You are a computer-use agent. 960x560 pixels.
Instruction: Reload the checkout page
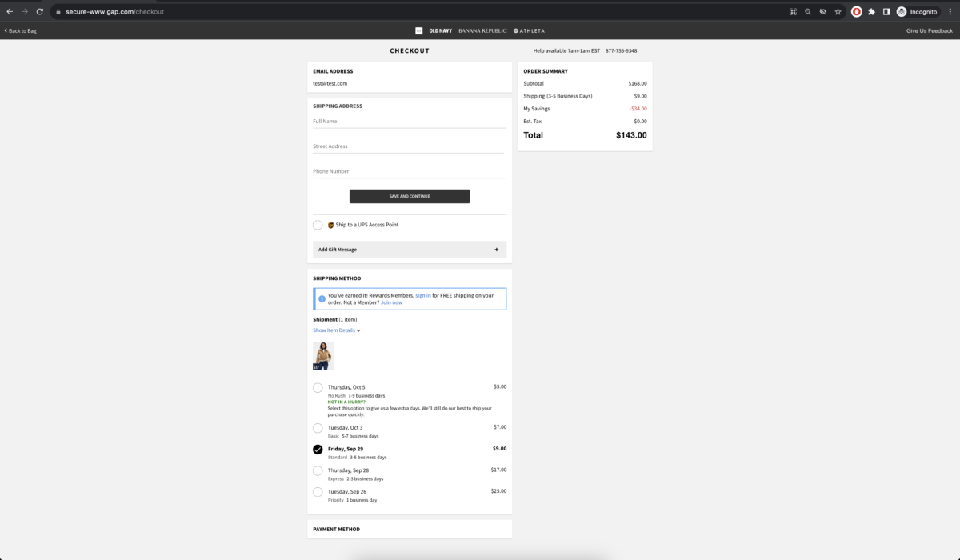(x=39, y=12)
